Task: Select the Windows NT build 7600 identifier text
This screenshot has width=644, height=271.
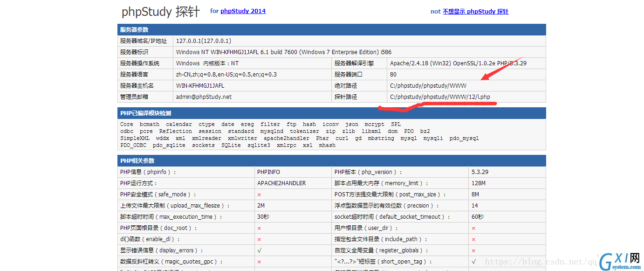Action: click(x=284, y=52)
